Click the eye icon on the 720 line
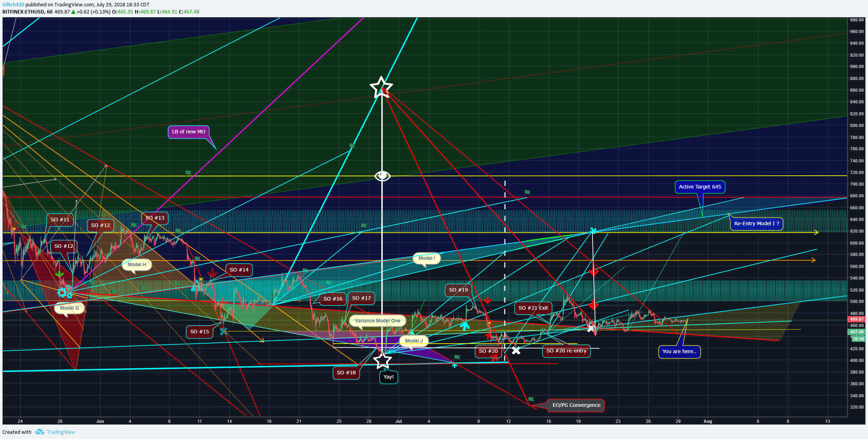The image size is (868, 439). coord(382,176)
